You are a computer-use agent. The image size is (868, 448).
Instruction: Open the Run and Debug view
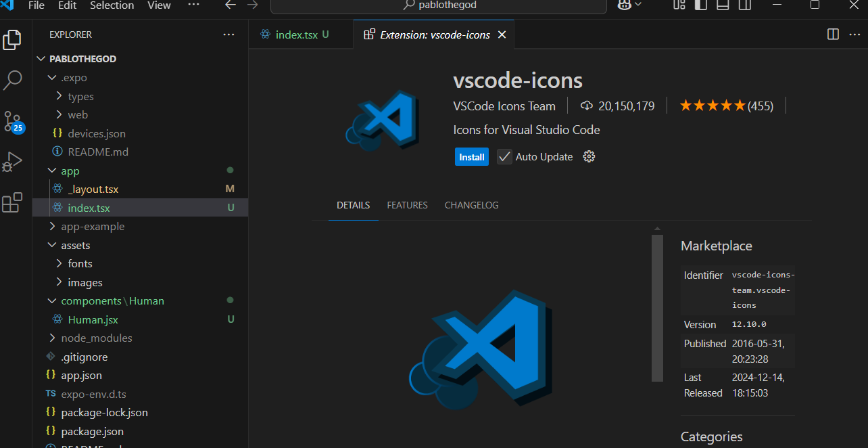tap(12, 162)
